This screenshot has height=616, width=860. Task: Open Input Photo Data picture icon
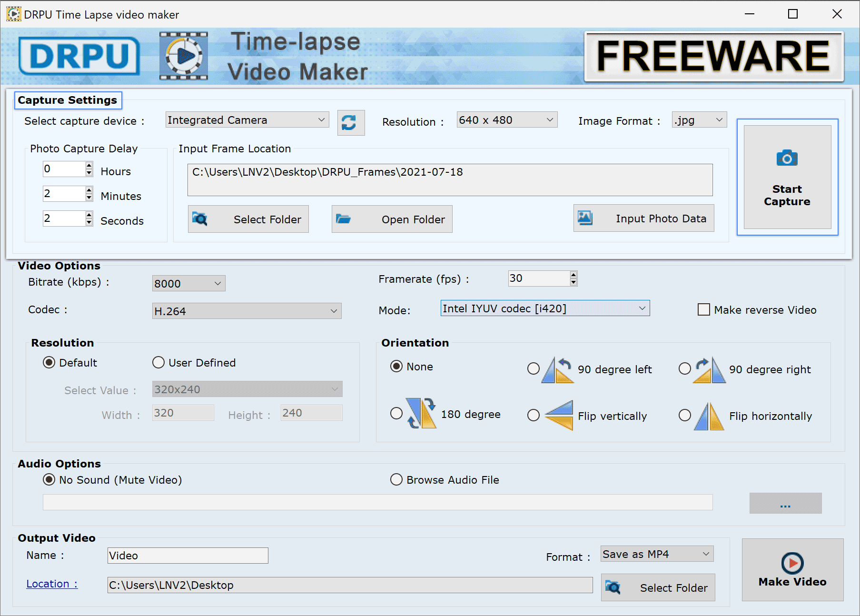(x=584, y=218)
